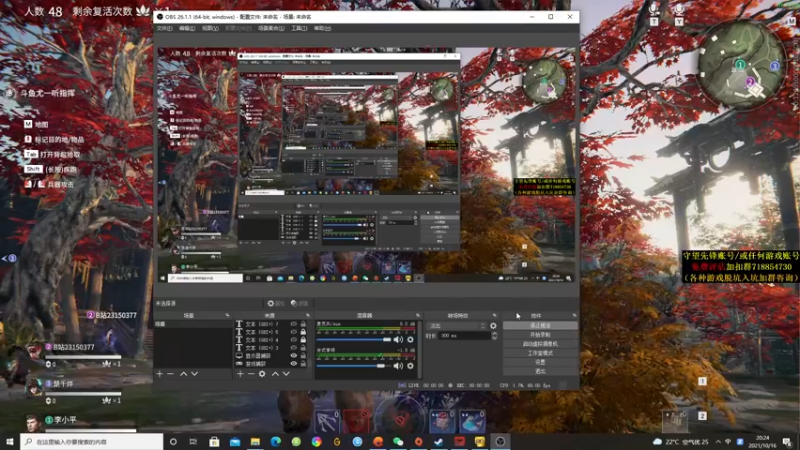This screenshot has width=800, height=450.
Task: Pop out the Audio Mixer dock panel
Action: (x=418, y=315)
